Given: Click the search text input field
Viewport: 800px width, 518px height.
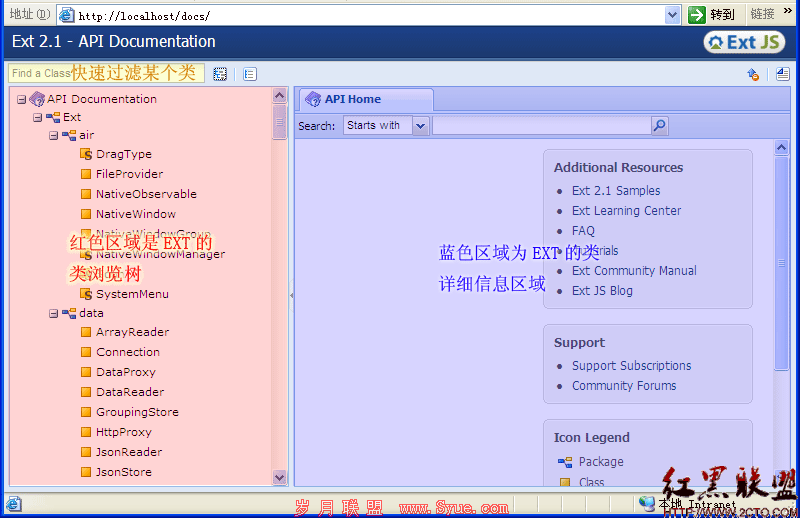Looking at the screenshot, I should [x=542, y=126].
